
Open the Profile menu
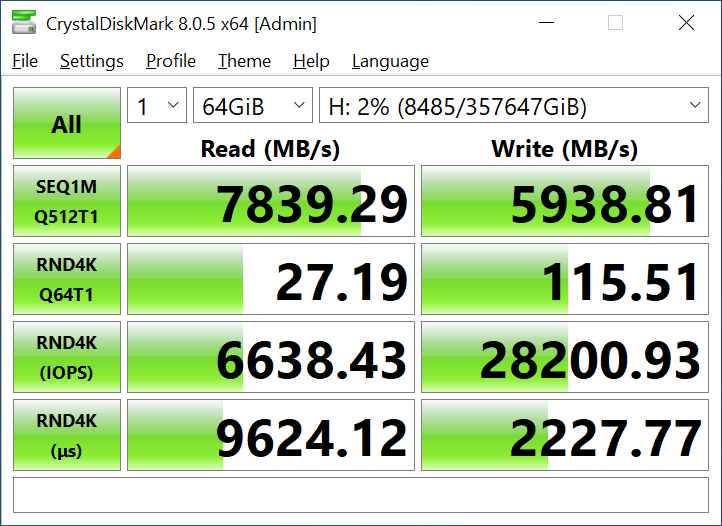pos(171,61)
